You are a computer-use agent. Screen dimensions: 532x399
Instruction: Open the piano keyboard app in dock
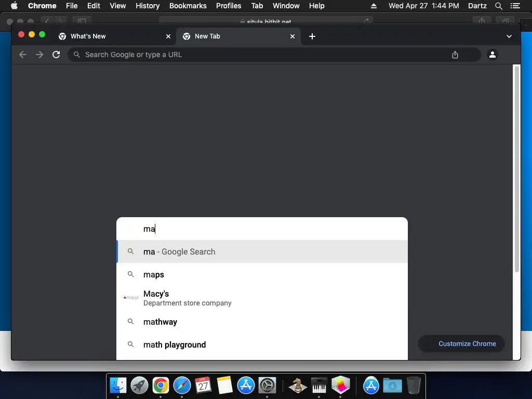click(x=319, y=385)
